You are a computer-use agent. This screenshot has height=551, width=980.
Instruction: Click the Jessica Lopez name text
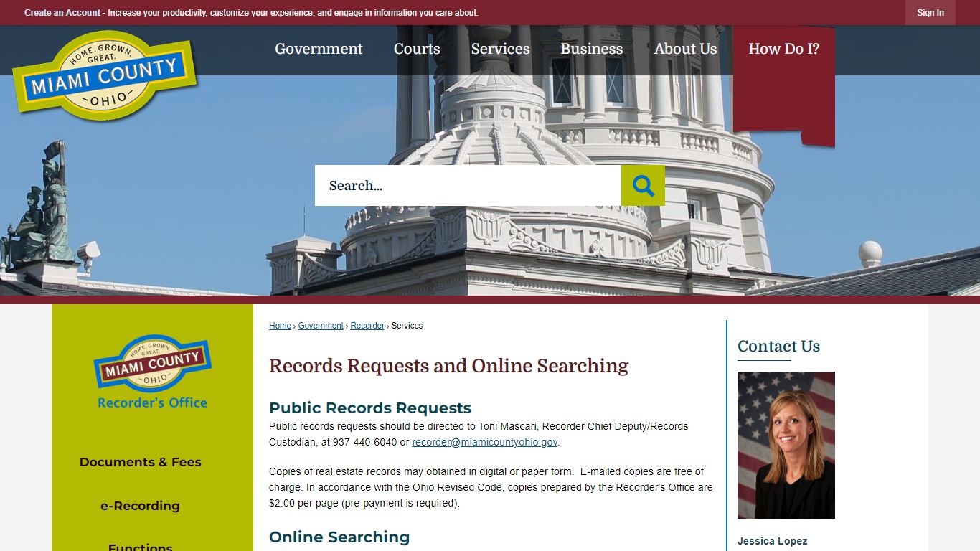(x=772, y=541)
